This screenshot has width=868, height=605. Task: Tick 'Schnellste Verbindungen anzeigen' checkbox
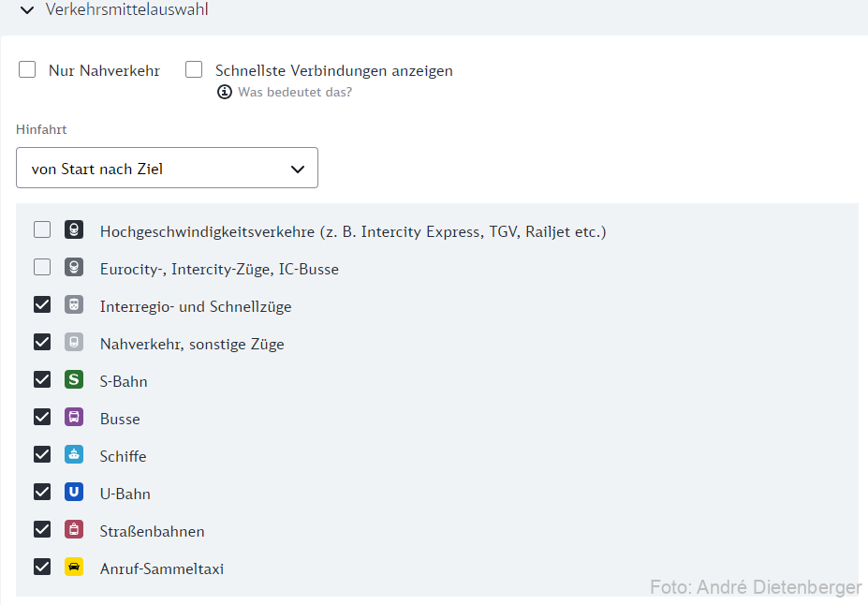(194, 69)
